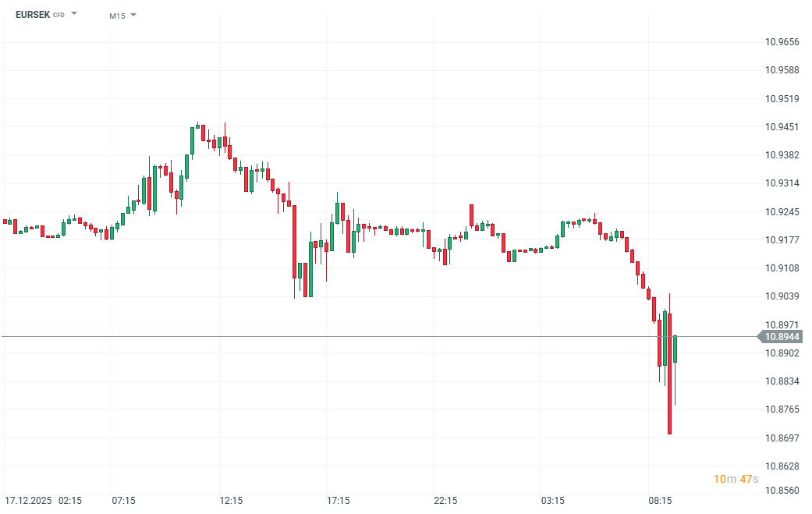The width and height of the screenshot is (812, 514).
Task: Click the candle countdown timer
Action: pos(735,479)
